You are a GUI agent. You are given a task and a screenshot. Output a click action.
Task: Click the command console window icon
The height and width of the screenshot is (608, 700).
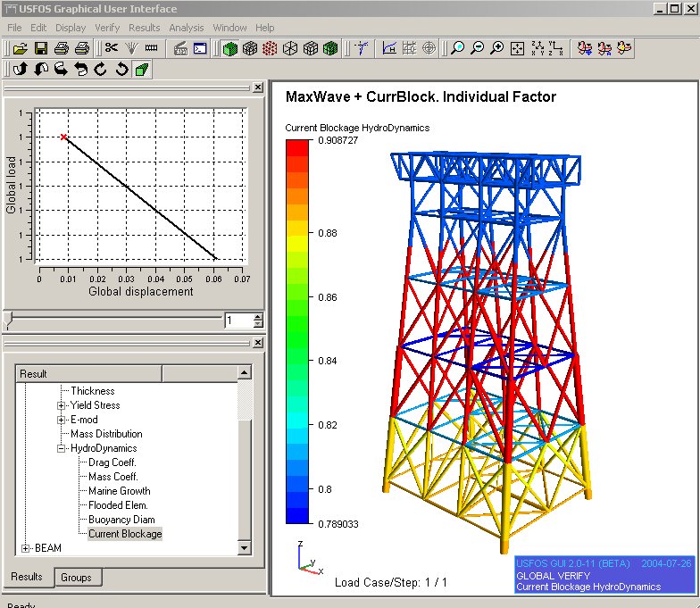[x=200, y=48]
